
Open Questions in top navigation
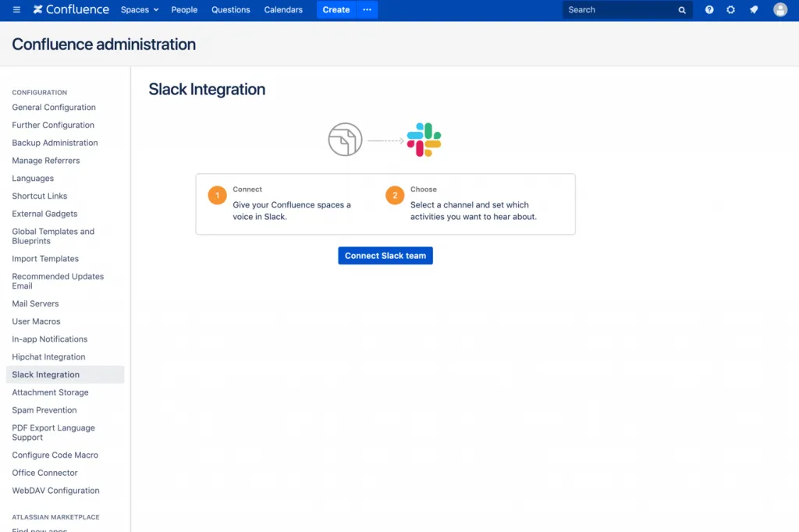[231, 9]
